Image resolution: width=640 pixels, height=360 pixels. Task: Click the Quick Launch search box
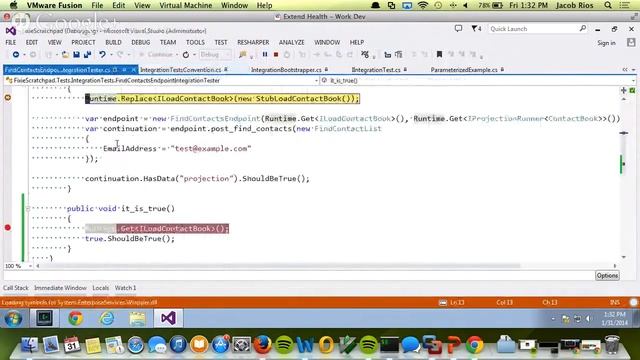(533, 29)
